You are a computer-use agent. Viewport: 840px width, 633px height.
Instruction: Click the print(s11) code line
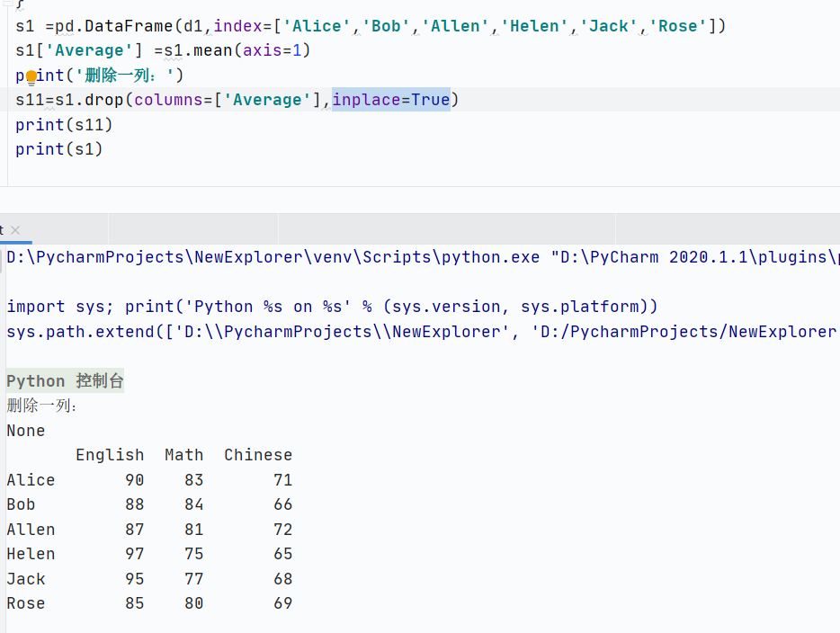(x=64, y=124)
